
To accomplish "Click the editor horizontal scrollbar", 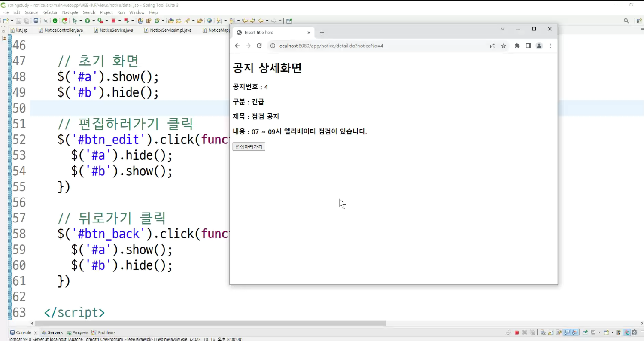I will tap(210, 323).
